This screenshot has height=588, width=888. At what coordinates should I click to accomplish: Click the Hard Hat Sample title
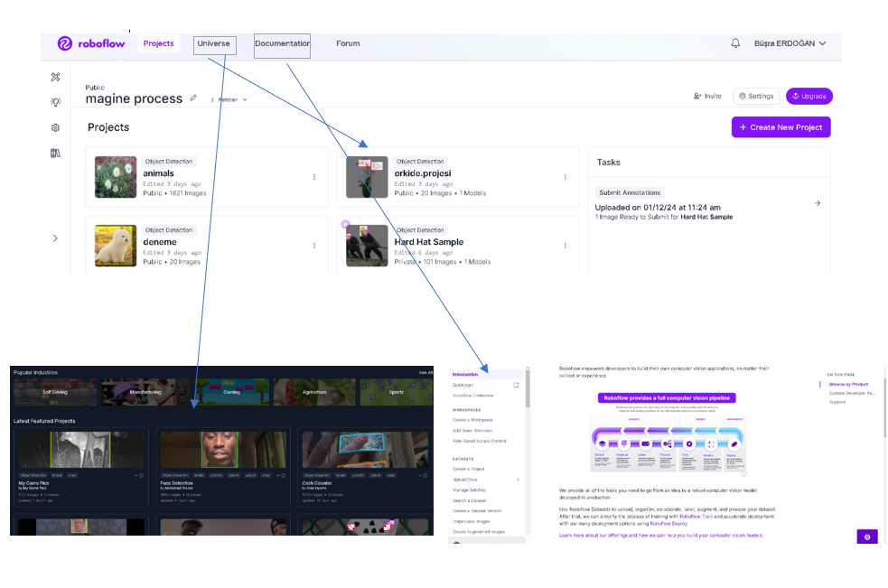pos(429,242)
